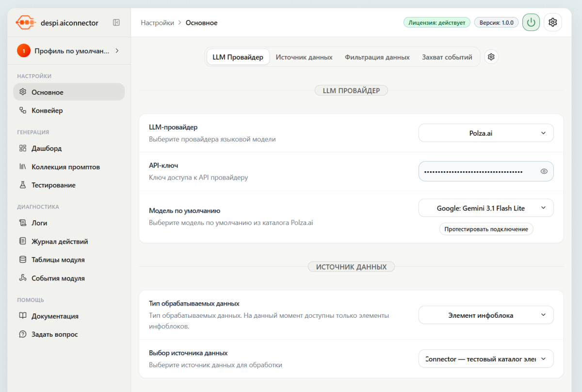Open settings gear in top right header
Screen dimensions: 582x392
pyautogui.click(x=553, y=22)
